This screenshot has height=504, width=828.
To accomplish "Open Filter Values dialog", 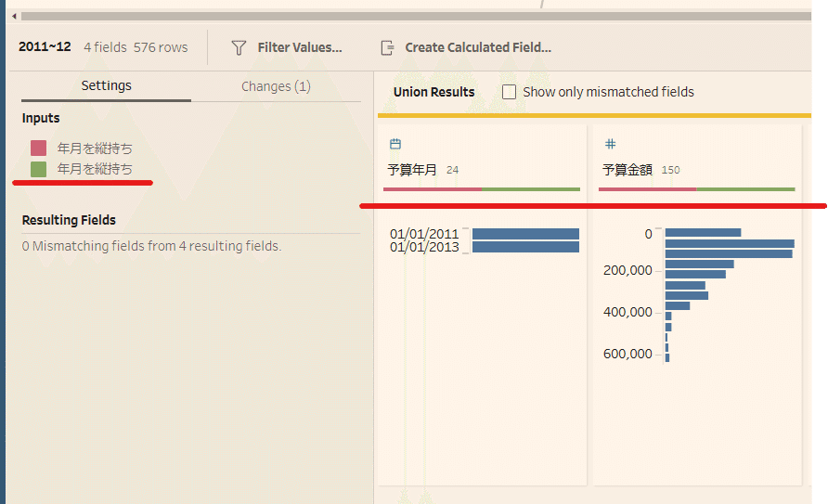I will (300, 47).
